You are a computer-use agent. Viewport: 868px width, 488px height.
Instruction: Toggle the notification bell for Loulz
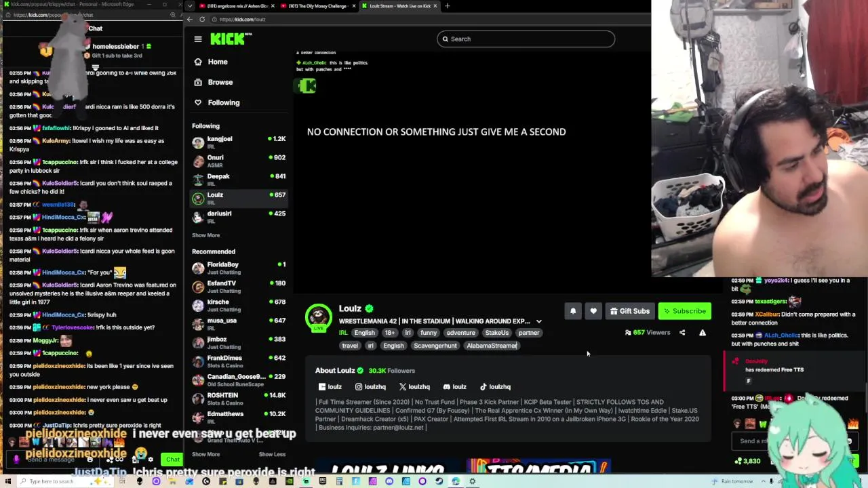tap(573, 311)
